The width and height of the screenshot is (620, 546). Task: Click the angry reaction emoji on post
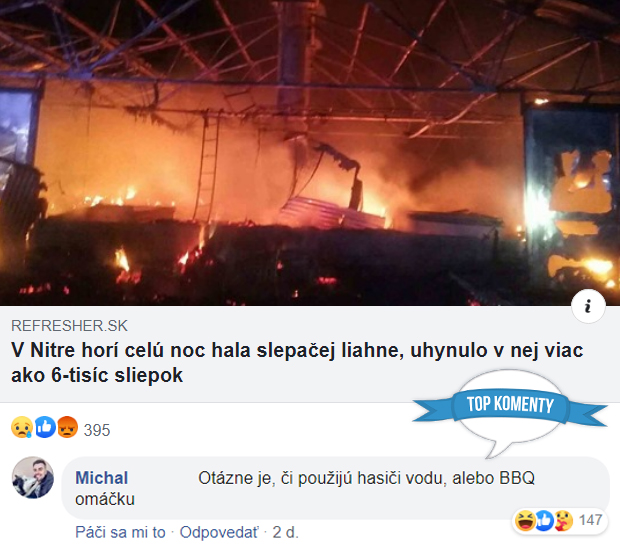[68, 427]
